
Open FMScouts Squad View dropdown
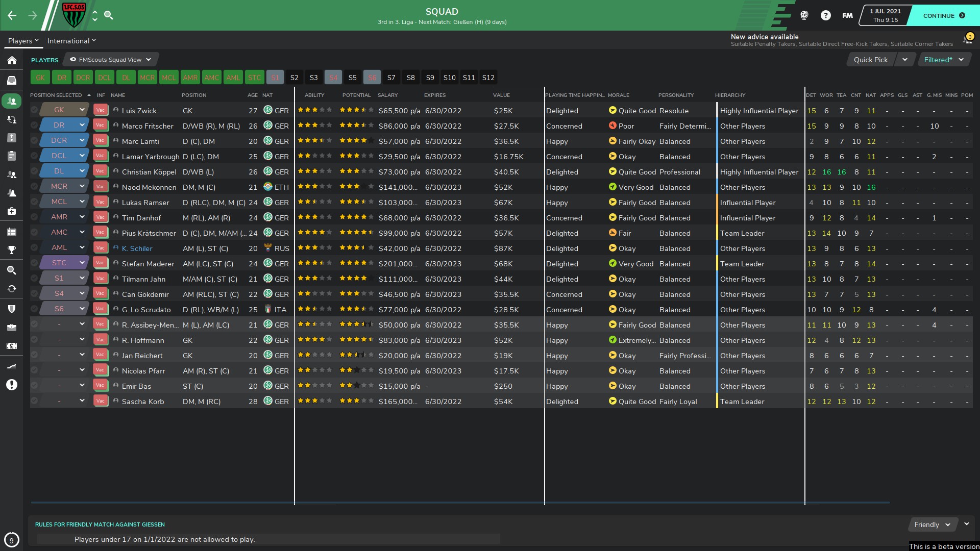(111, 60)
